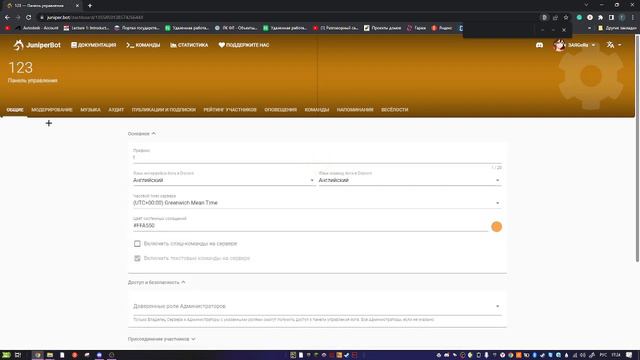Bookmark this page with star icon

(566, 17)
